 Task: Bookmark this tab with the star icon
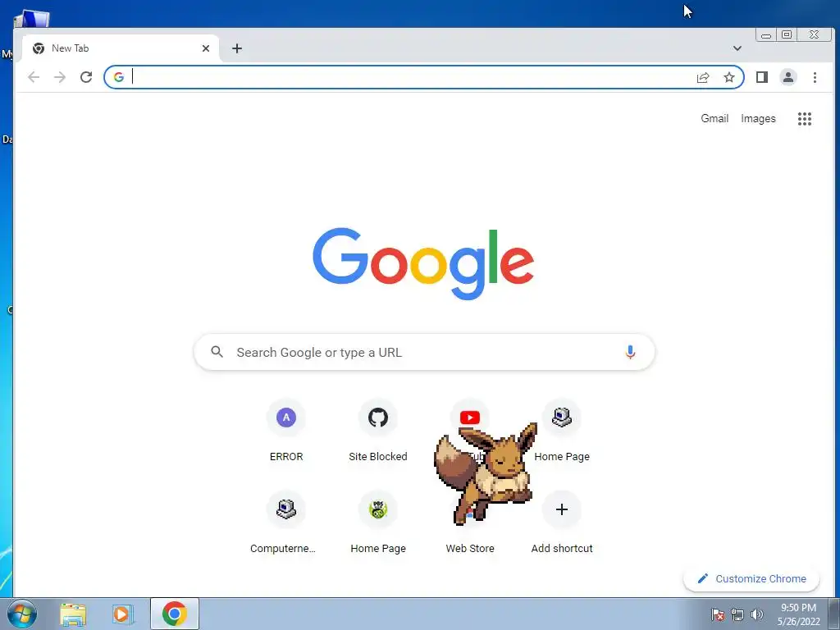click(x=729, y=77)
